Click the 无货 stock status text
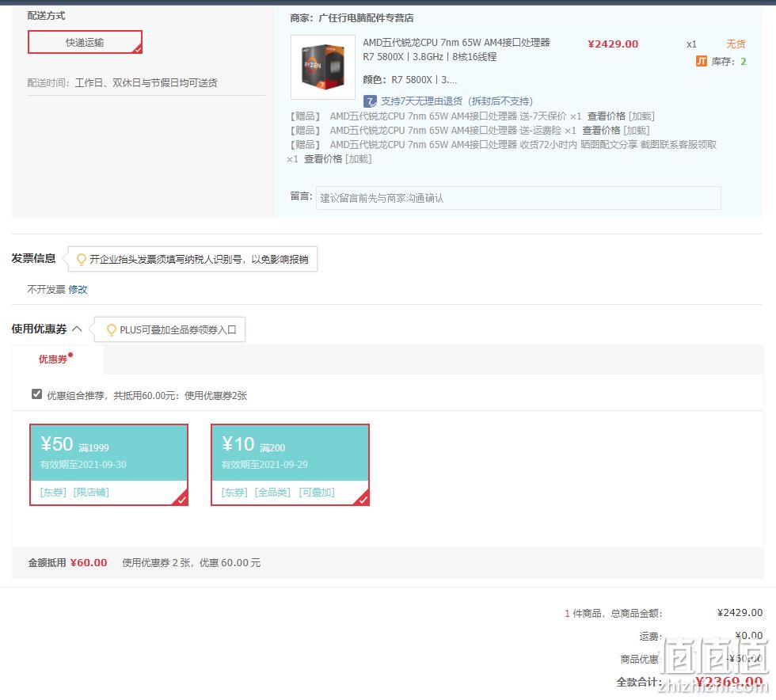The image size is (776, 700). (x=736, y=44)
